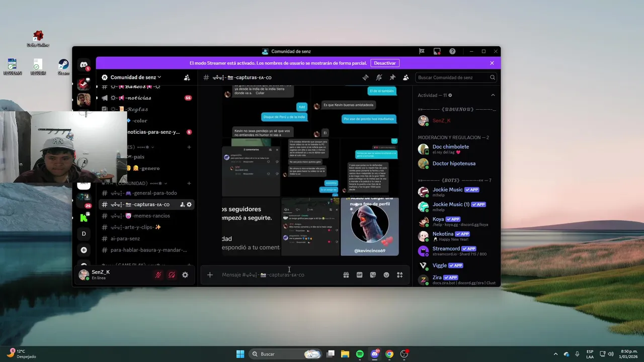Toggle the member list icon in header
Viewport: 644px width, 362px height.
tap(406, 77)
